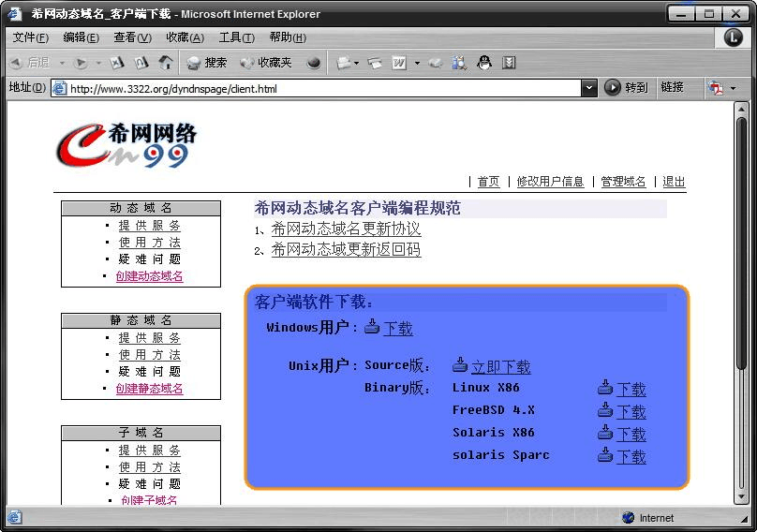Expand the address bar URL dropdown
This screenshot has height=532, width=757.
coord(588,88)
